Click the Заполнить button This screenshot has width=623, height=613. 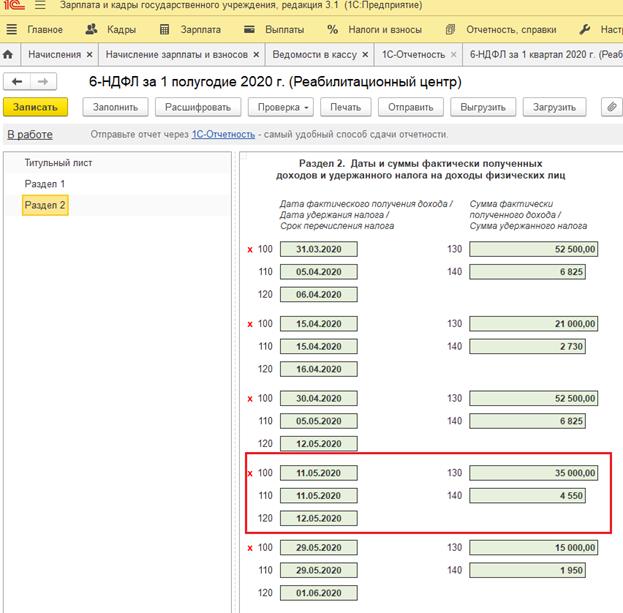pyautogui.click(x=116, y=107)
